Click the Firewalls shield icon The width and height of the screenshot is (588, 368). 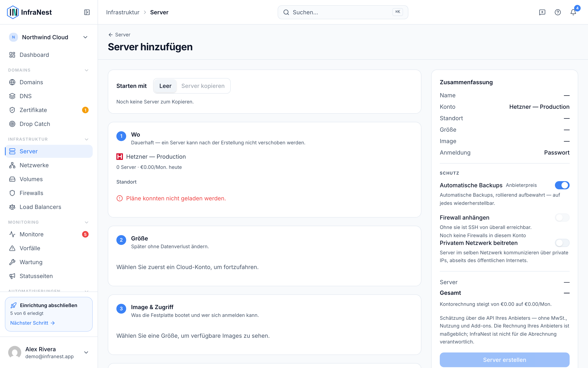point(12,193)
